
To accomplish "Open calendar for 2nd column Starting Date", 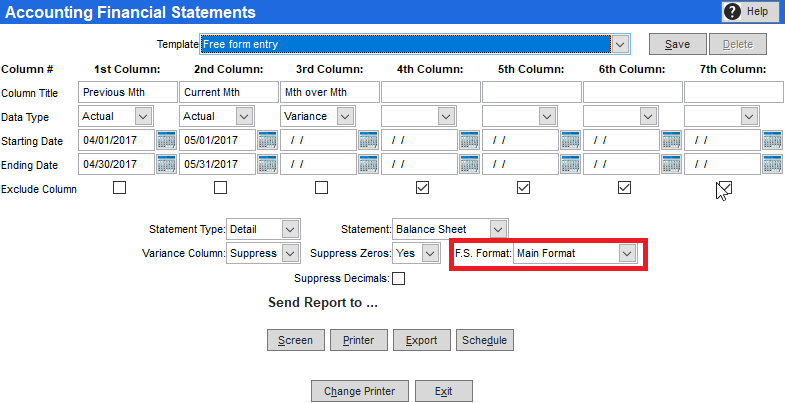I will (267, 140).
